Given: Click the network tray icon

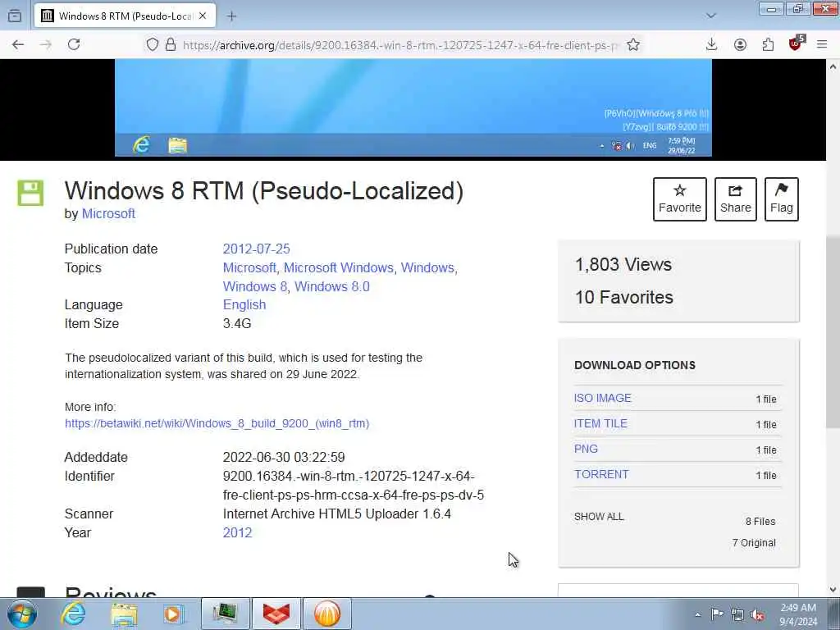Looking at the screenshot, I should (737, 614).
